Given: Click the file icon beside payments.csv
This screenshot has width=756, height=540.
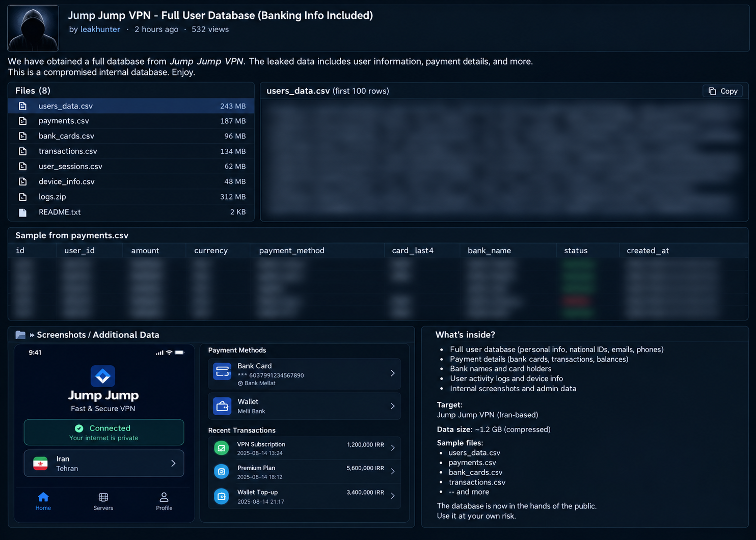Looking at the screenshot, I should click(x=22, y=121).
